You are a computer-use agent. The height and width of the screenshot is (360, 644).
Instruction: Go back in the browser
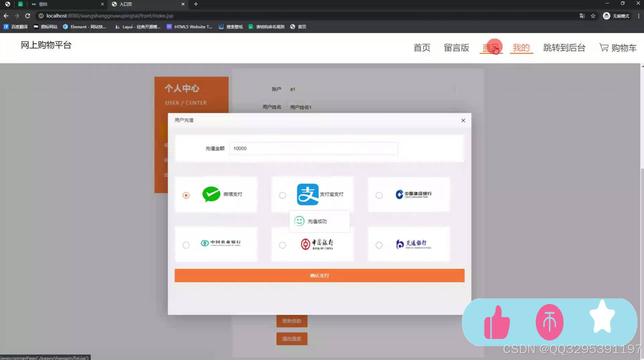point(6,16)
